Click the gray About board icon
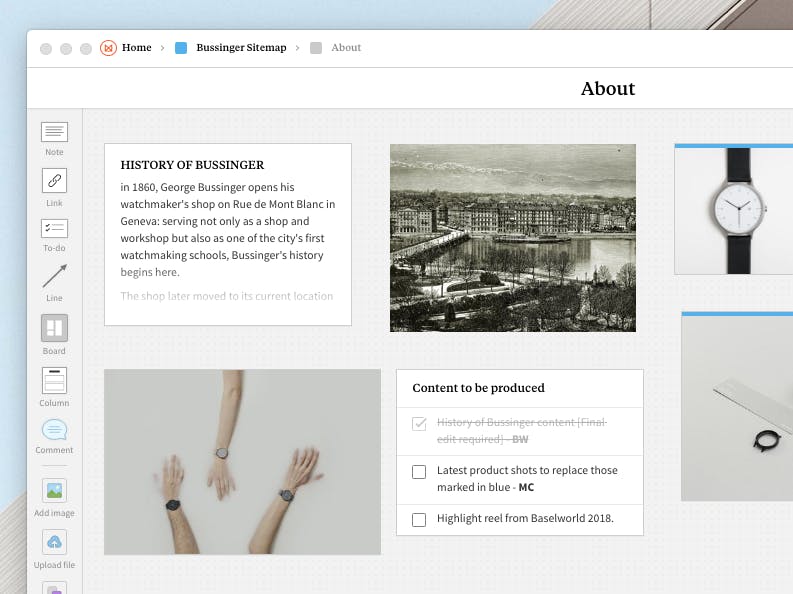 click(316, 48)
